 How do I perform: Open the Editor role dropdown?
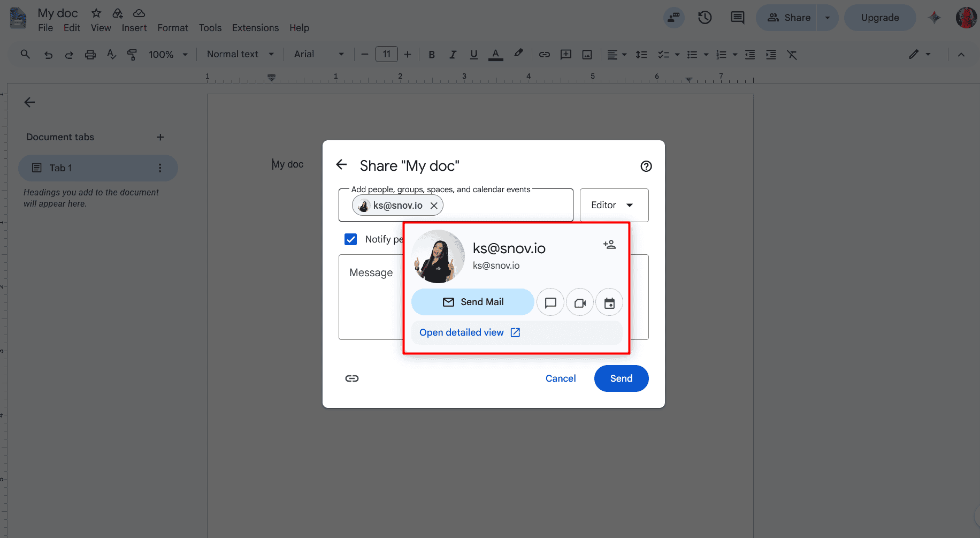click(x=614, y=205)
